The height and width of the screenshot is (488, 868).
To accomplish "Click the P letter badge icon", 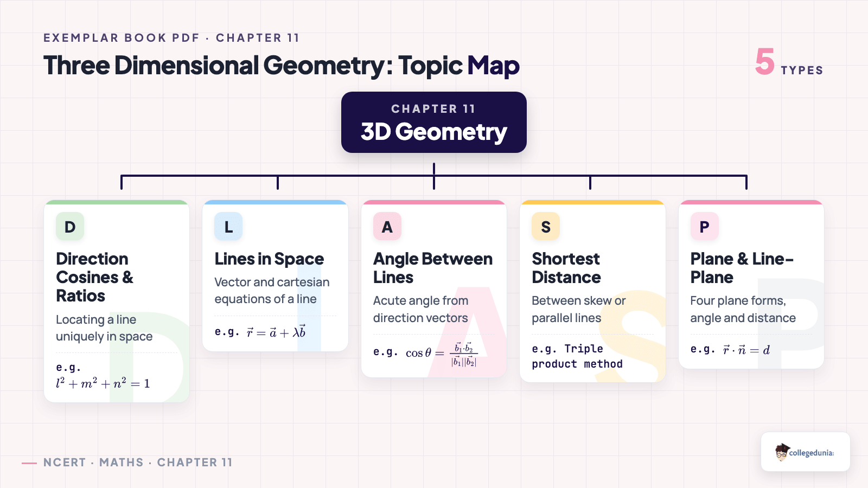I will pos(704,227).
